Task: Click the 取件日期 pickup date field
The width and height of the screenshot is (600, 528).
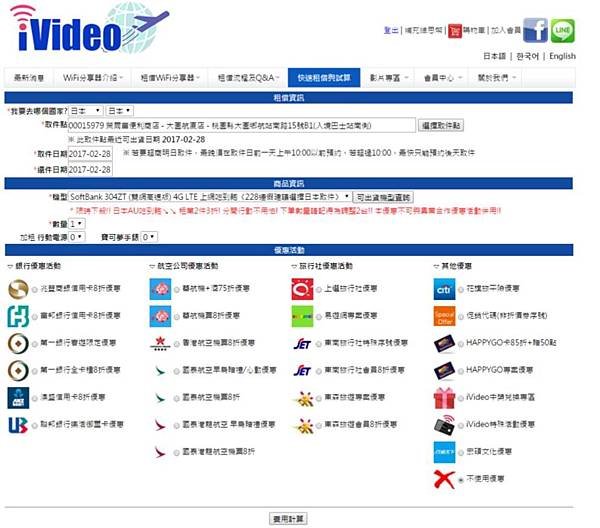Action: [90, 154]
